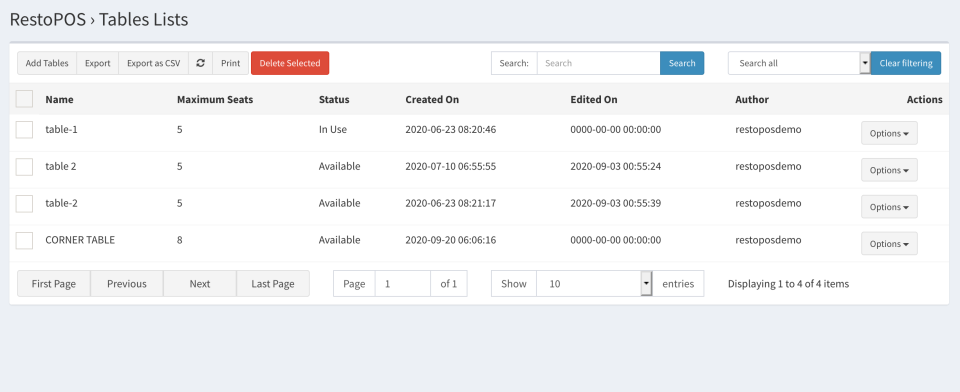Open Options dropdown for table-1
Viewport: 960px width, 392px height.
(x=889, y=134)
